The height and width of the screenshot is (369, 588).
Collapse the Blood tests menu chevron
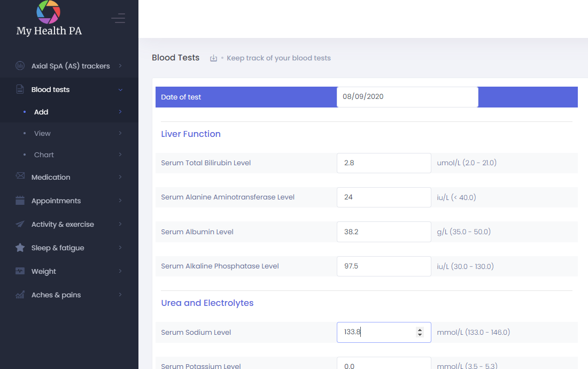point(120,90)
